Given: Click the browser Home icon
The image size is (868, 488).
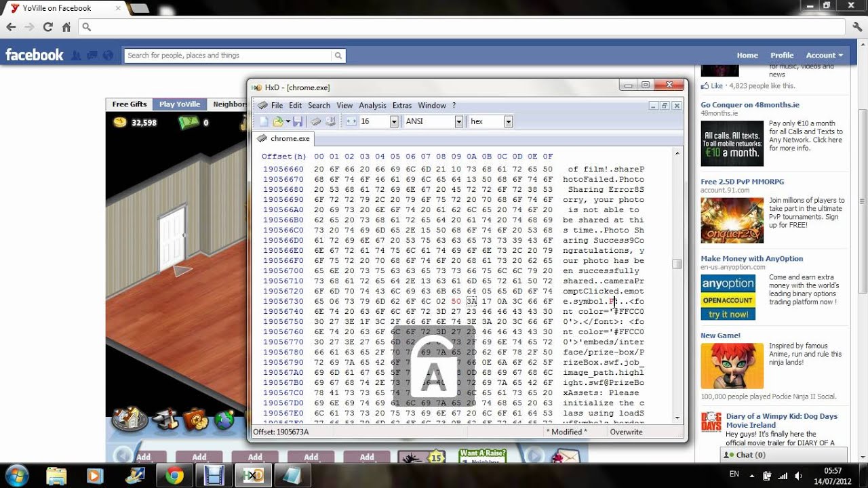Looking at the screenshot, I should tap(66, 27).
